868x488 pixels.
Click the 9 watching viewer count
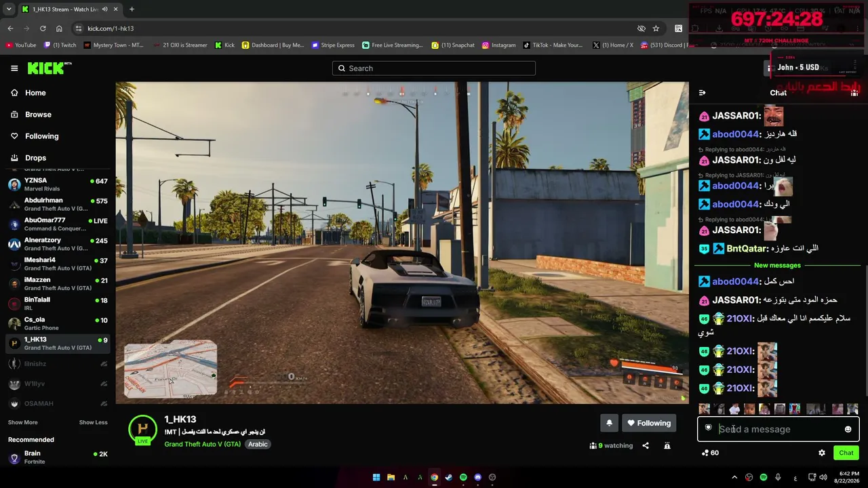coord(611,445)
